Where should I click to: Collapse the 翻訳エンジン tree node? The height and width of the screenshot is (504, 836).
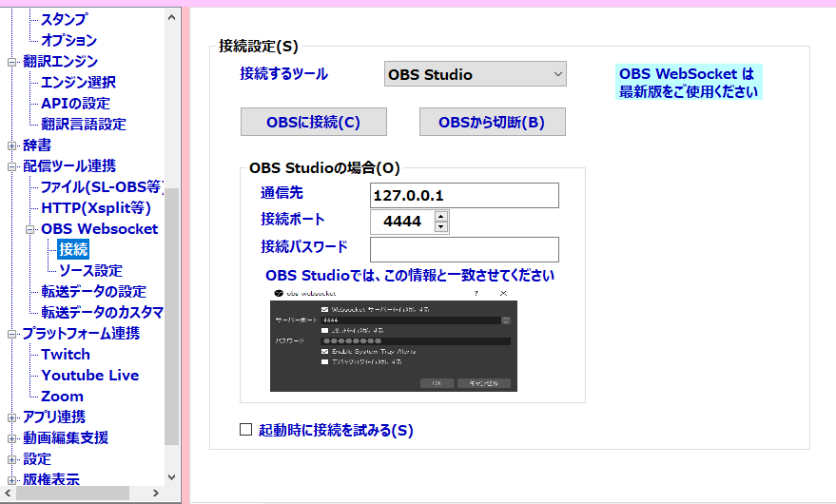[x=11, y=62]
